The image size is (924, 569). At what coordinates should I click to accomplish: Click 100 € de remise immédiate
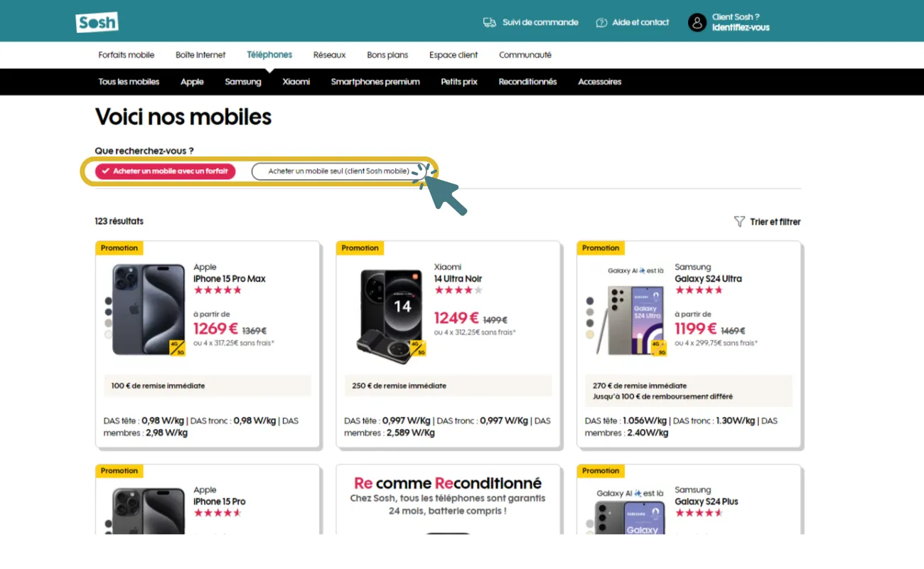pos(158,386)
